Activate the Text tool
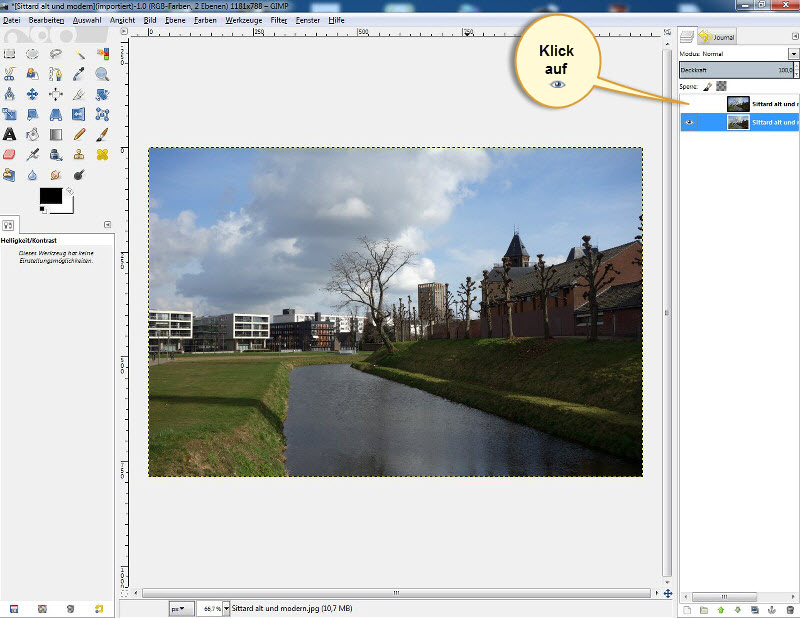The height and width of the screenshot is (618, 800). click(10, 134)
